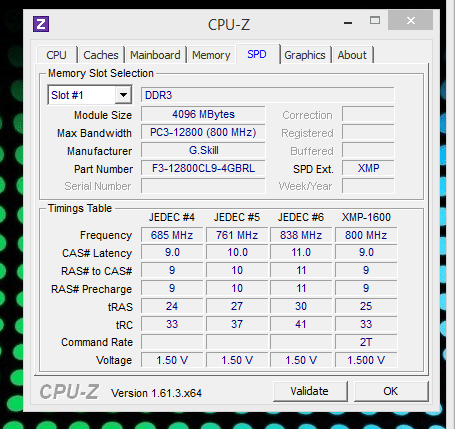
Task: Click the tRAS value 25
Action: pyautogui.click(x=366, y=306)
